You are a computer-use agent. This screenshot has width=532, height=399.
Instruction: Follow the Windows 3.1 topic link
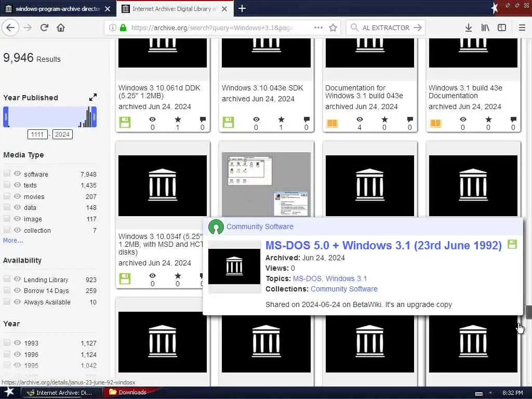[x=346, y=278]
